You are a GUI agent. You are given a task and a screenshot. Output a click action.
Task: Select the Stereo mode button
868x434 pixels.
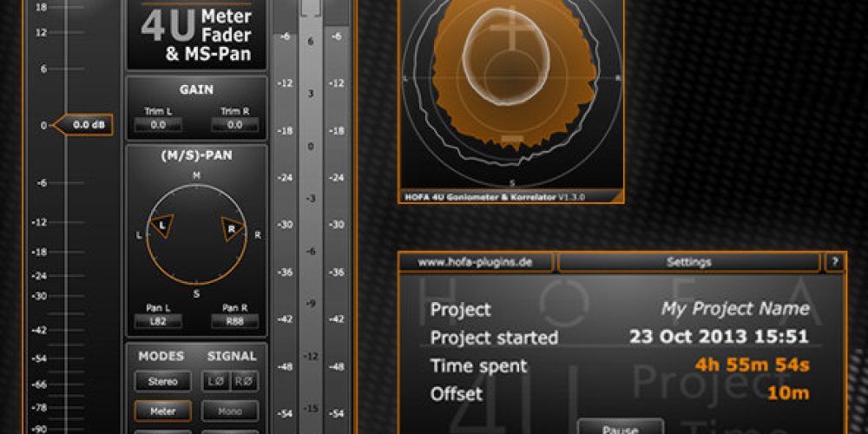(x=162, y=382)
